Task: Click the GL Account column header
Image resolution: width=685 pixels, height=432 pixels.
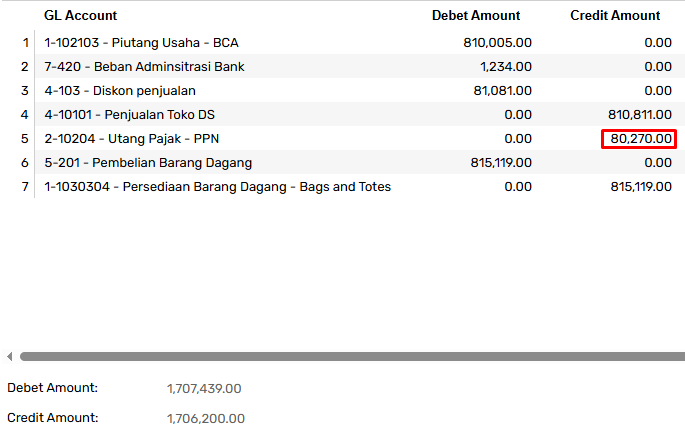Action: 80,15
